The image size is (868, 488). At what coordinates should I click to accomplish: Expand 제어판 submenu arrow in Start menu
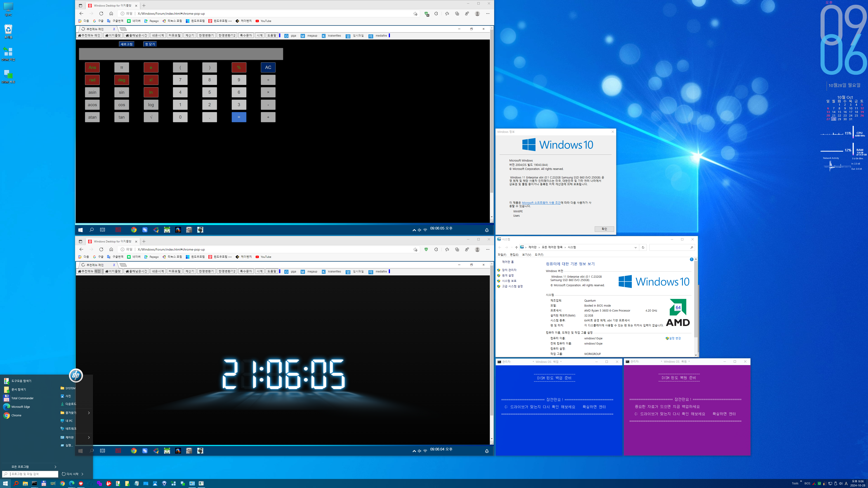89,437
